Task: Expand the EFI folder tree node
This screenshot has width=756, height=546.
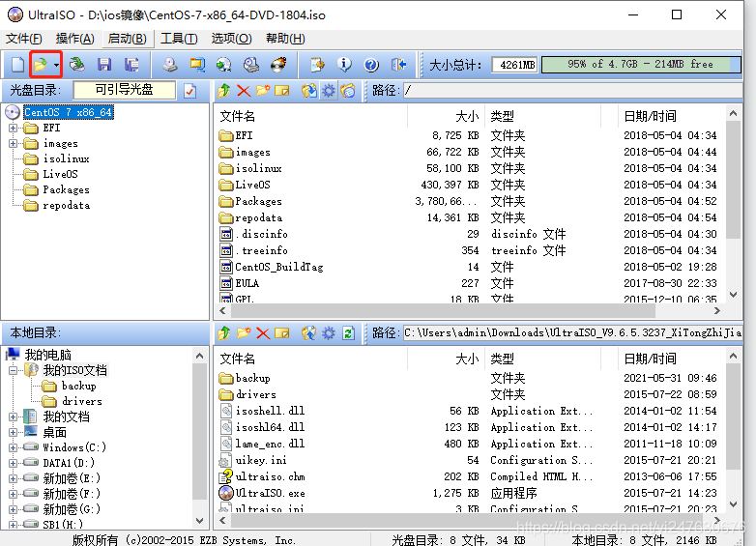Action: click(13, 129)
